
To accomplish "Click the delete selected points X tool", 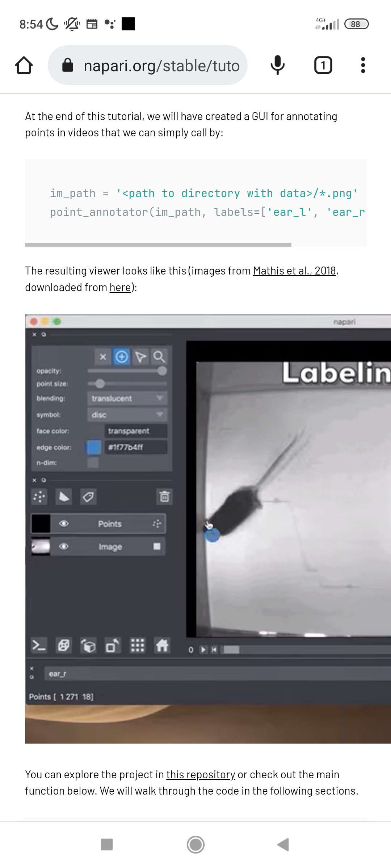I will pyautogui.click(x=103, y=357).
